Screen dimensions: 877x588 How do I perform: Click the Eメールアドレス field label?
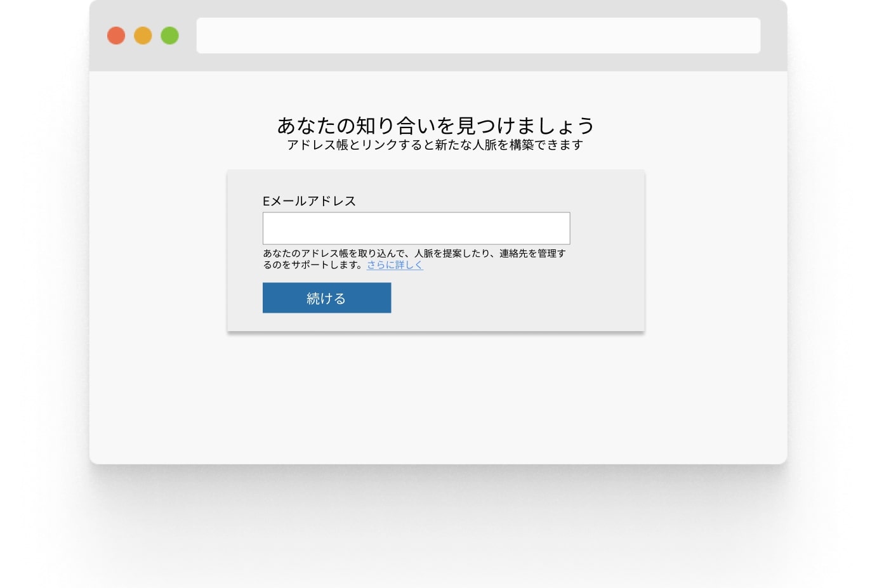click(x=309, y=201)
